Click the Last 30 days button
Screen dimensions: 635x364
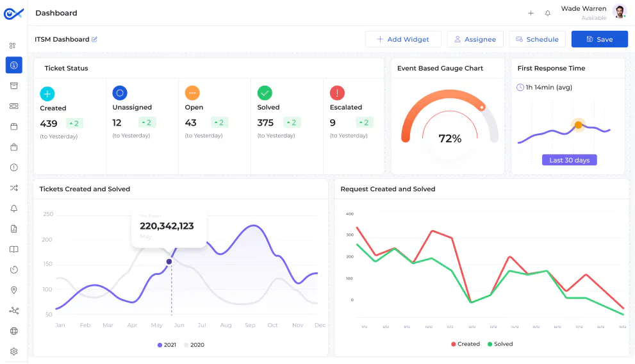[570, 160]
